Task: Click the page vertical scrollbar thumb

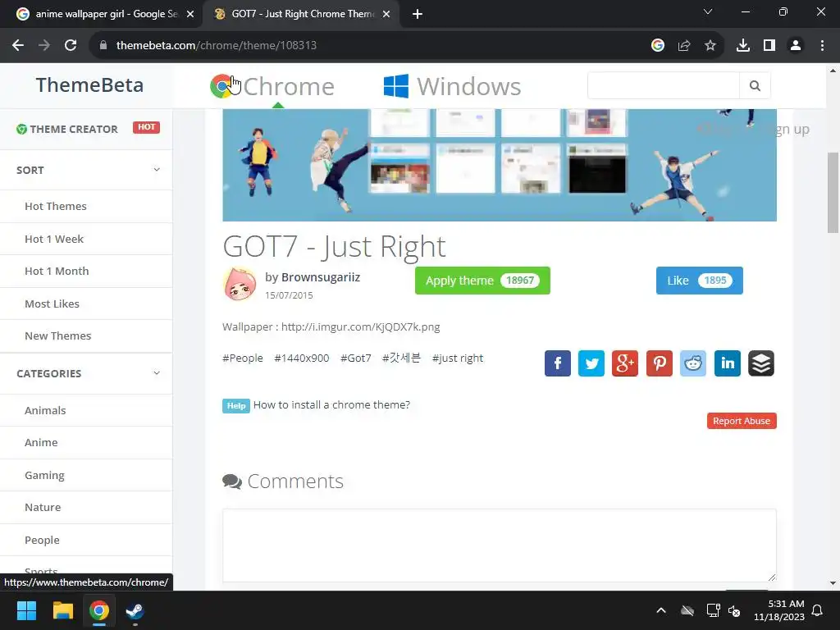Action: pyautogui.click(x=833, y=193)
